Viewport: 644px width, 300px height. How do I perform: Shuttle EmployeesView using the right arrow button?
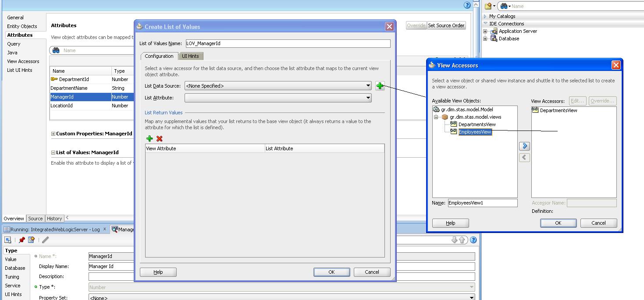tap(524, 146)
